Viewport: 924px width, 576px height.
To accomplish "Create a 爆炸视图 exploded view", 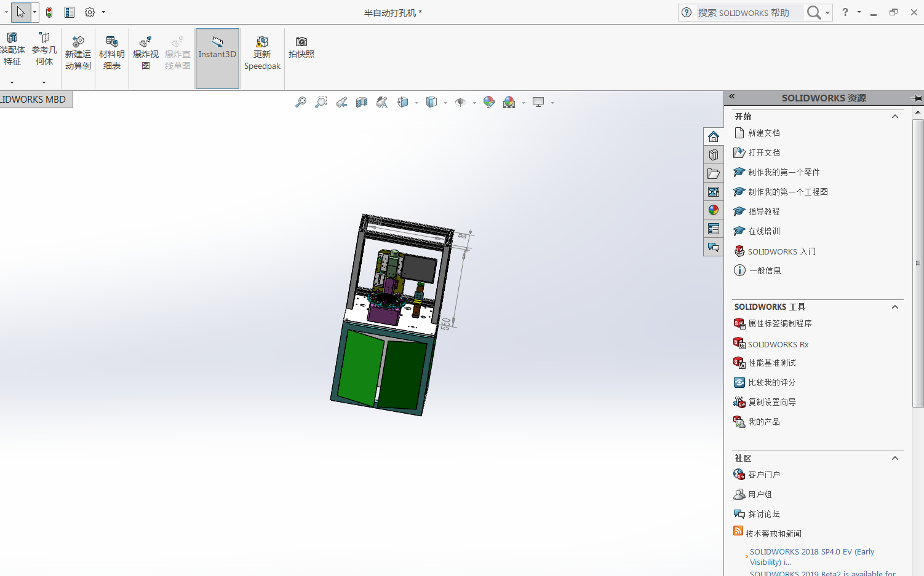I will [x=146, y=53].
